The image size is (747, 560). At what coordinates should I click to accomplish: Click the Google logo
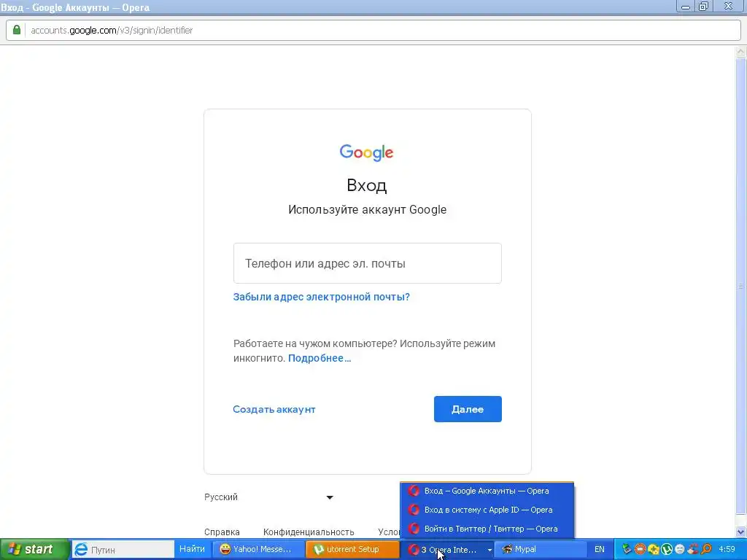click(366, 152)
